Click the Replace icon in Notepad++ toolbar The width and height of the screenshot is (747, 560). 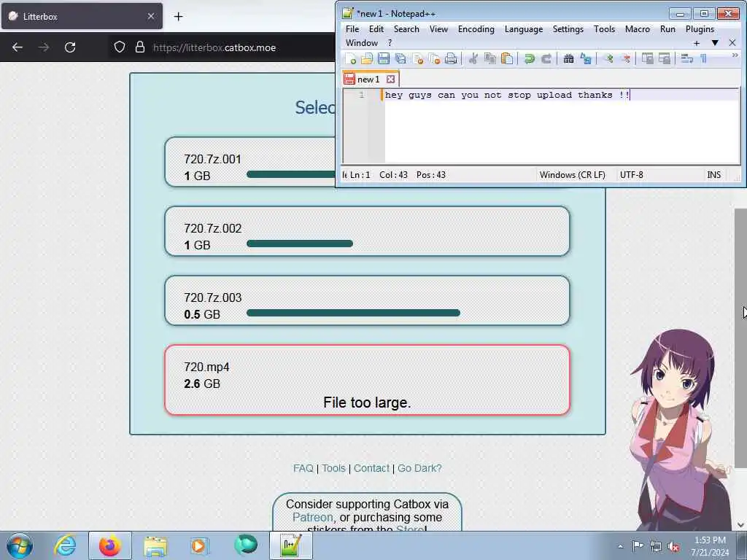[586, 58]
